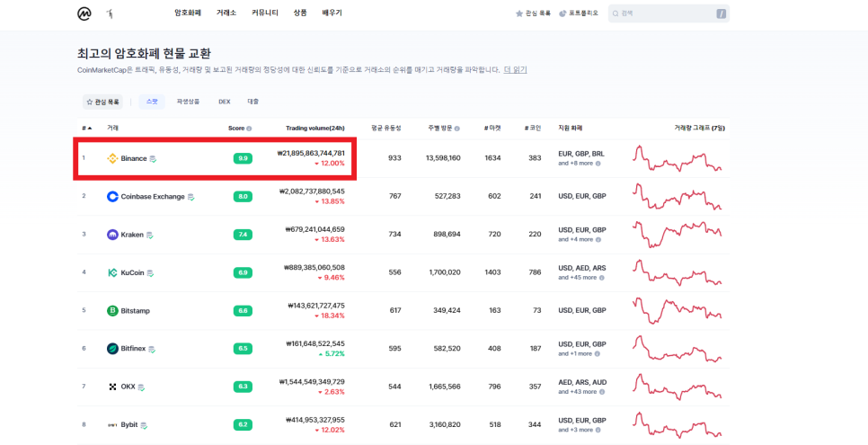The width and height of the screenshot is (868, 445).
Task: Click info icon next to 'and +4 more'
Action: (598, 239)
